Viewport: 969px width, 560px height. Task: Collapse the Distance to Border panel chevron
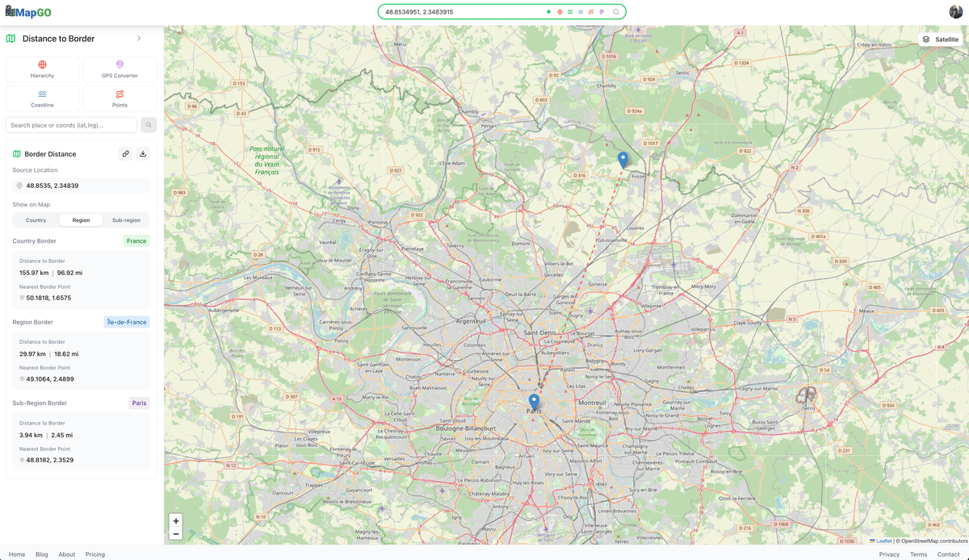138,38
